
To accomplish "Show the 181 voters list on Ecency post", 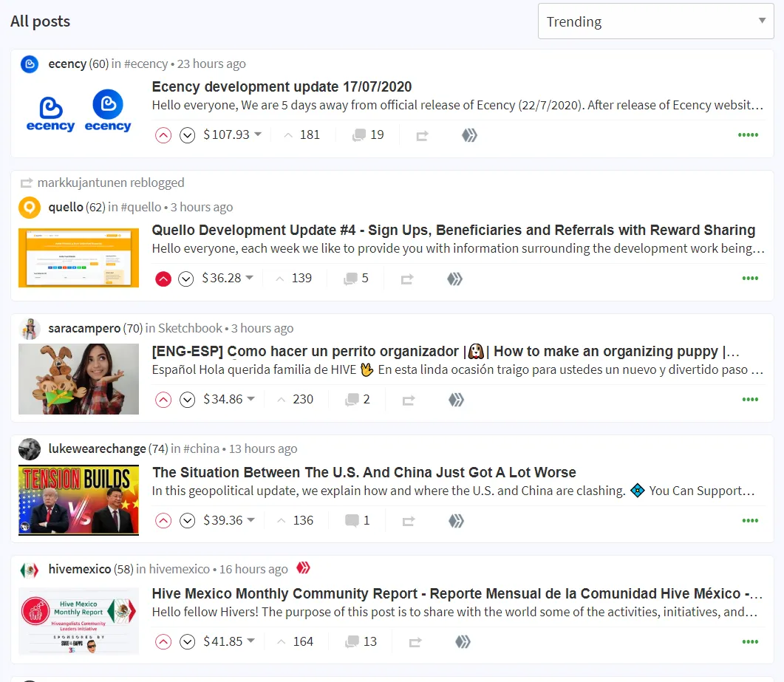I will coord(302,134).
